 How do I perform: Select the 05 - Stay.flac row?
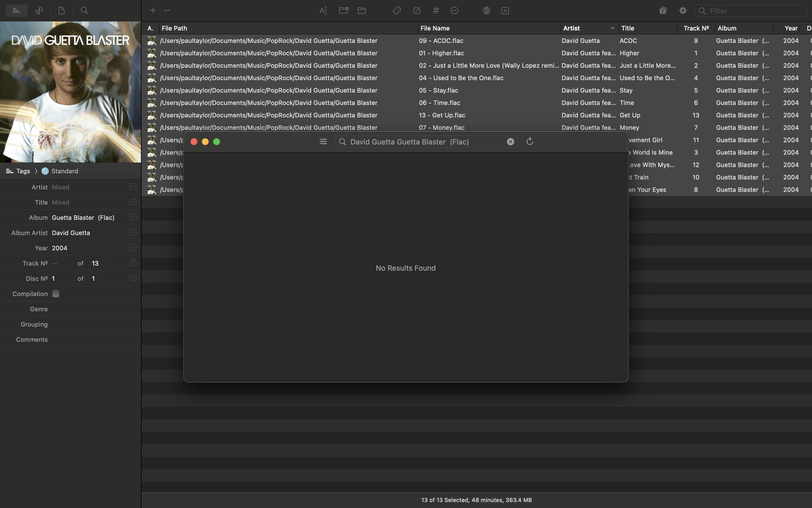pyautogui.click(x=476, y=90)
